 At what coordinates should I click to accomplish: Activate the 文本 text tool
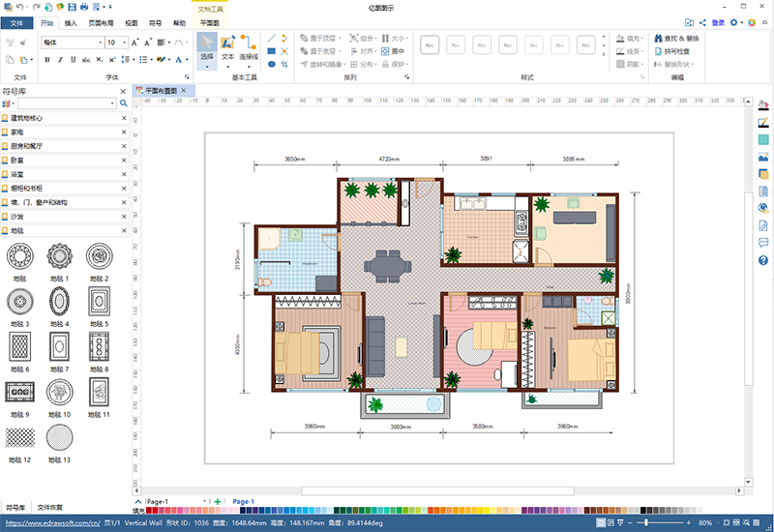click(x=227, y=51)
